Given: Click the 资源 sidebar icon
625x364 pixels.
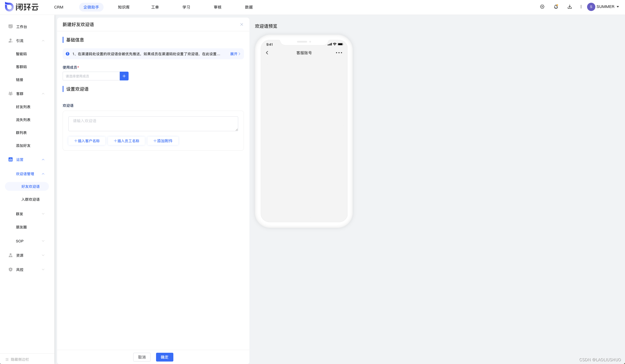Looking at the screenshot, I should pos(10,255).
